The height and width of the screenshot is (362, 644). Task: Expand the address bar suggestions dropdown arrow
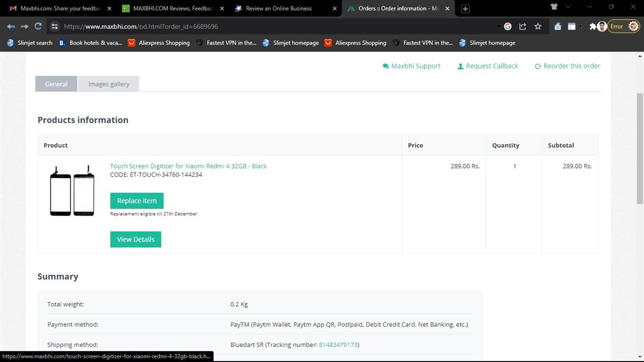[499, 26]
